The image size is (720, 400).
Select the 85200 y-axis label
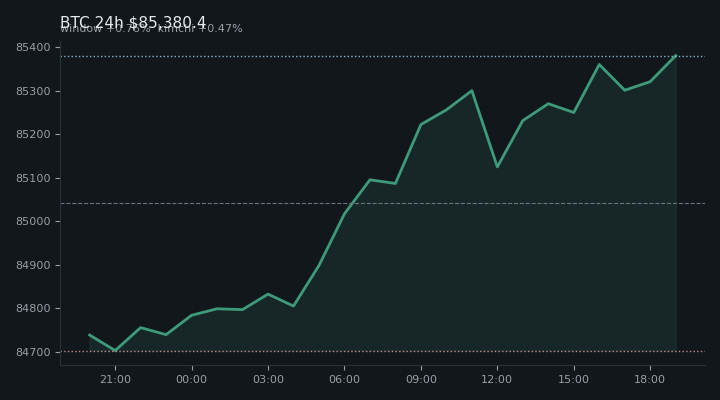[33, 135]
